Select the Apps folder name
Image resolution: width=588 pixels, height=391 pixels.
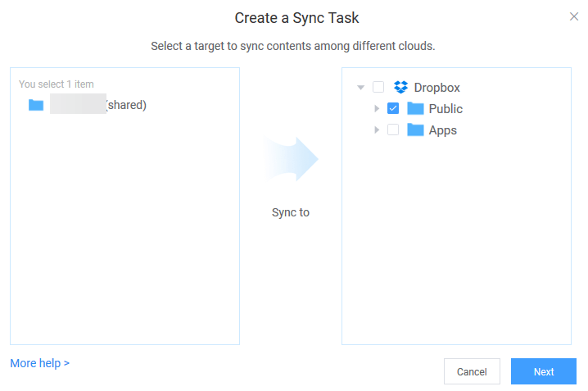coord(442,130)
